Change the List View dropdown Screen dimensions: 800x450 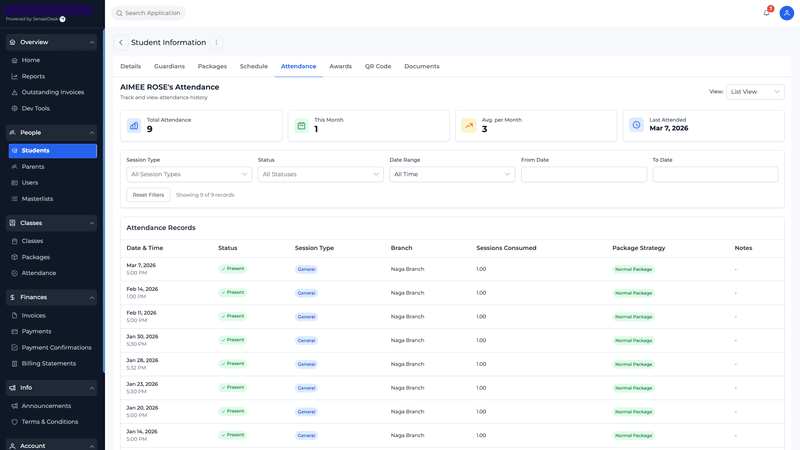(x=755, y=91)
